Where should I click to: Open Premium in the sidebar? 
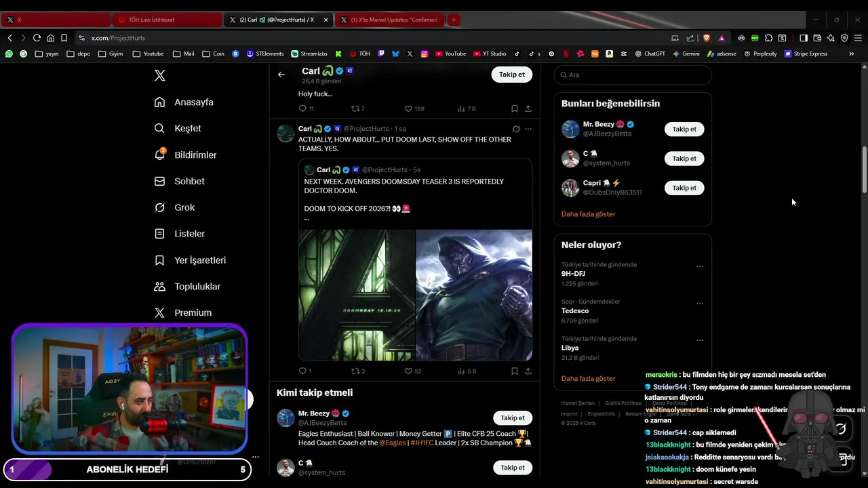click(x=182, y=312)
